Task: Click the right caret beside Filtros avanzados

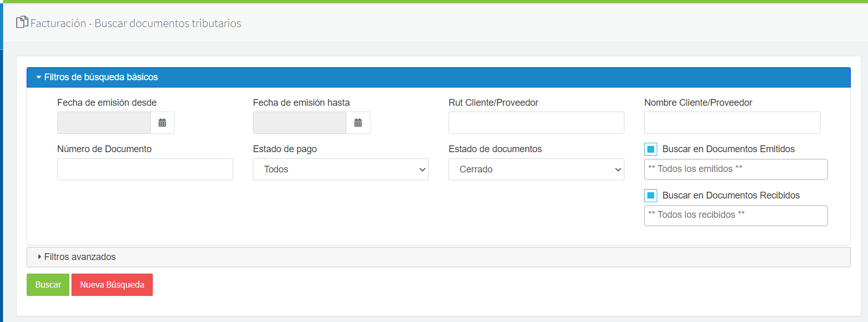Action: (39, 257)
